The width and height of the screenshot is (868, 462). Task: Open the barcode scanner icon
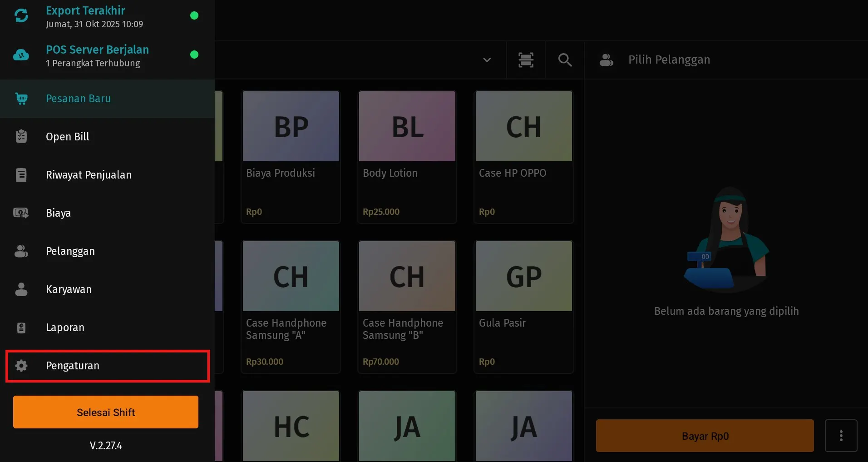click(x=526, y=60)
